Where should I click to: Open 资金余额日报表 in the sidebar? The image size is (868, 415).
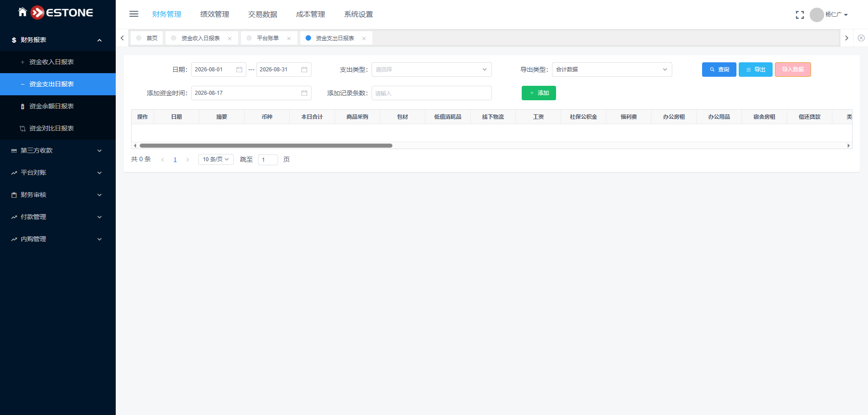[58, 107]
